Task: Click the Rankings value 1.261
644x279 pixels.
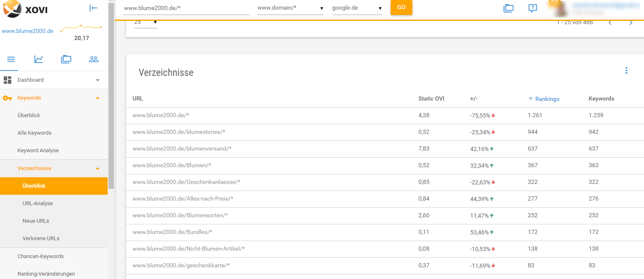Action: click(x=535, y=116)
